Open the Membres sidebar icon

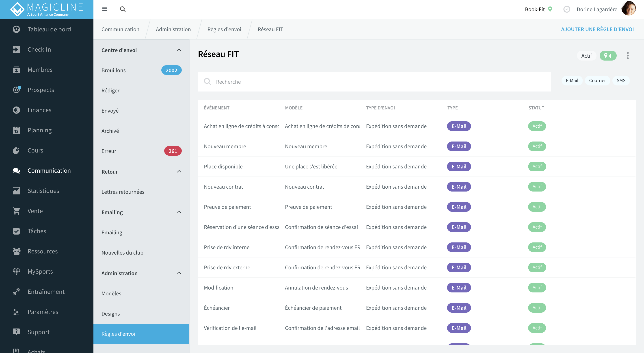[x=16, y=70]
